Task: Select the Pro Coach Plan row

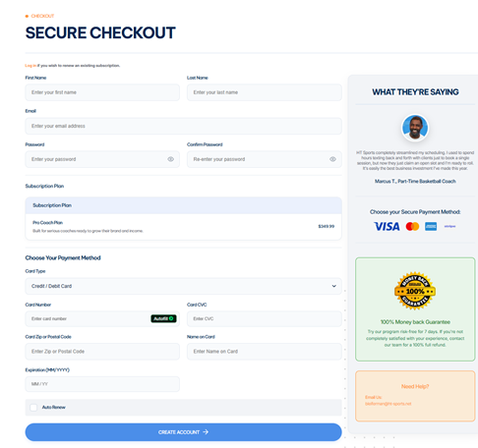Action: tap(184, 227)
